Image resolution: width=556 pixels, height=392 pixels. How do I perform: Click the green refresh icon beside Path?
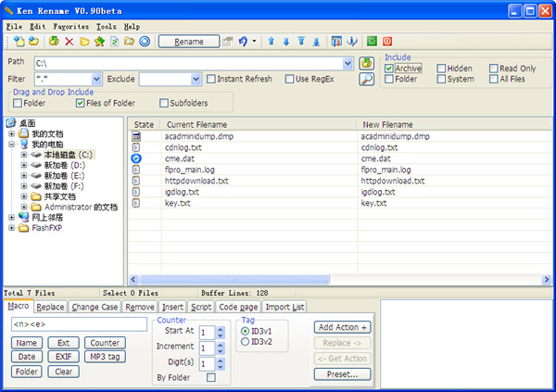(366, 63)
